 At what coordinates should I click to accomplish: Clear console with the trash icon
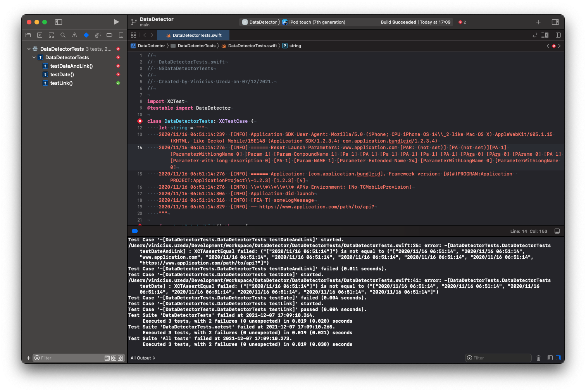click(538, 358)
